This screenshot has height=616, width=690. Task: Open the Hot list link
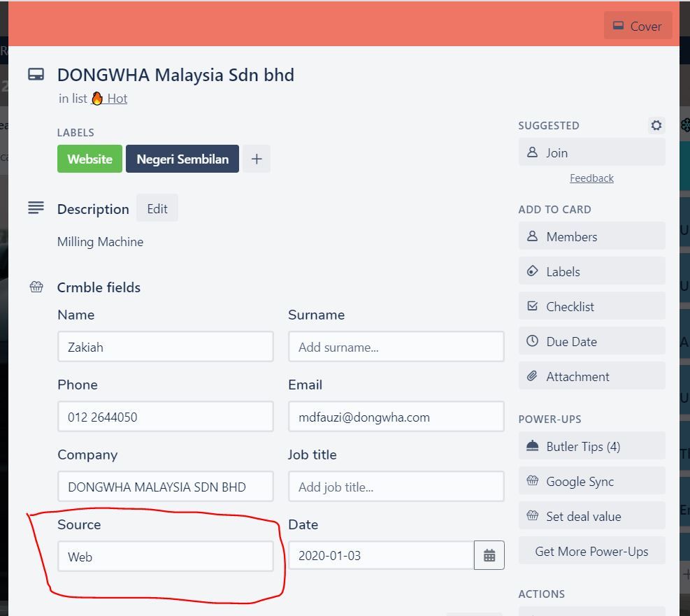click(x=110, y=98)
